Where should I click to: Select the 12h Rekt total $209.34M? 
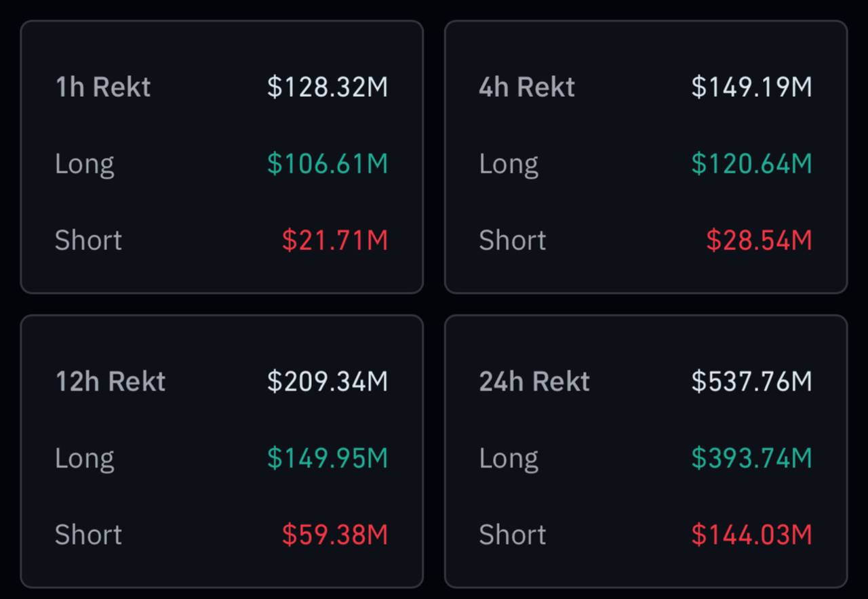coord(328,381)
